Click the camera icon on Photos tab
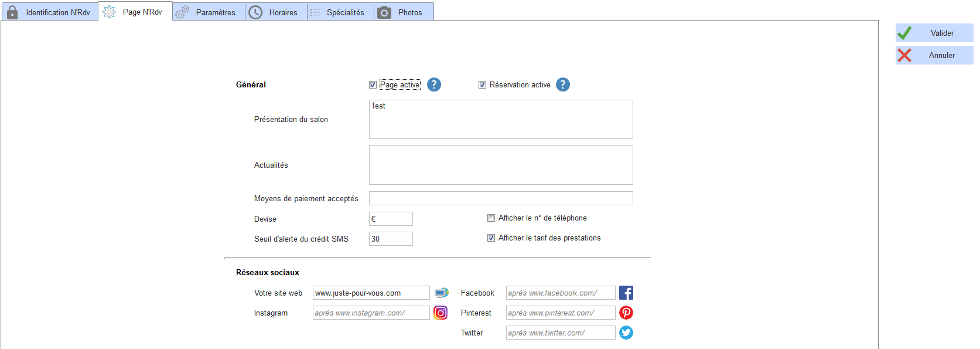The width and height of the screenshot is (980, 349). 384,12
